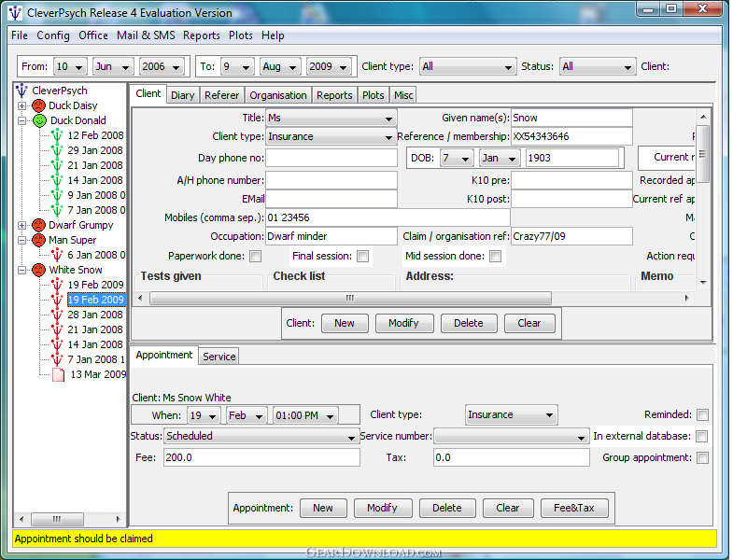Click the Occupation field showing Dwarf minder
This screenshot has height=560, width=747.
(x=331, y=237)
